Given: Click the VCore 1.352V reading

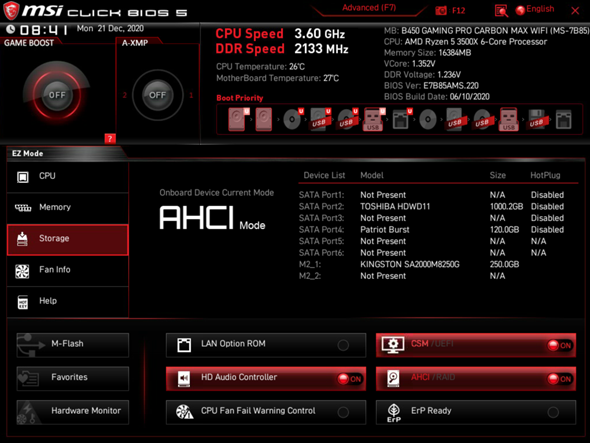Looking at the screenshot, I should point(409,64).
